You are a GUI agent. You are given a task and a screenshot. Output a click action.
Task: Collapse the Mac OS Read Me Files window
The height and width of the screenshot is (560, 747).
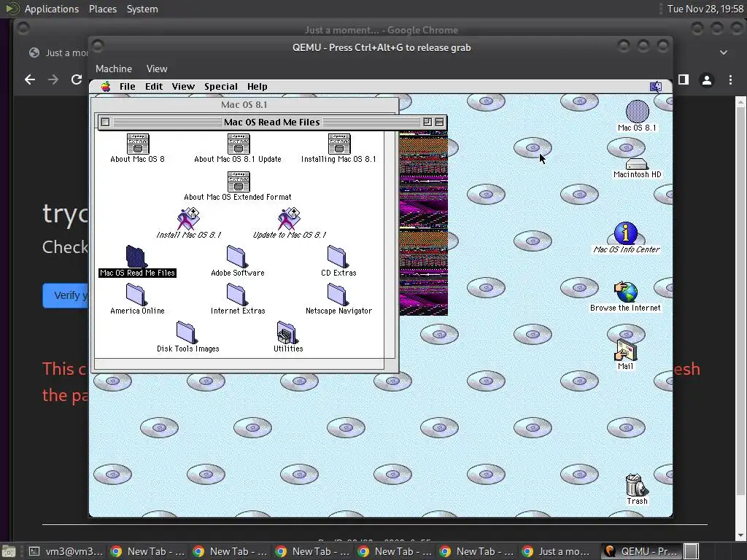(439, 122)
